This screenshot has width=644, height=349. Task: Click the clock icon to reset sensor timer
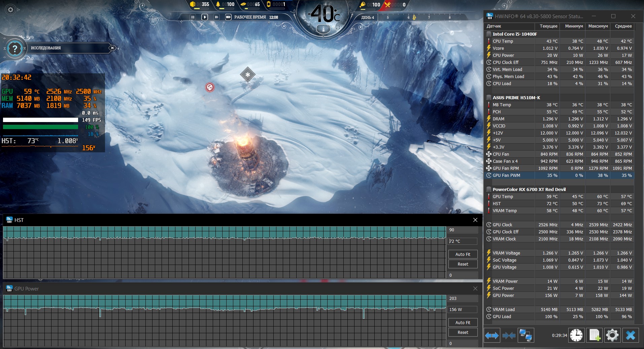click(576, 335)
